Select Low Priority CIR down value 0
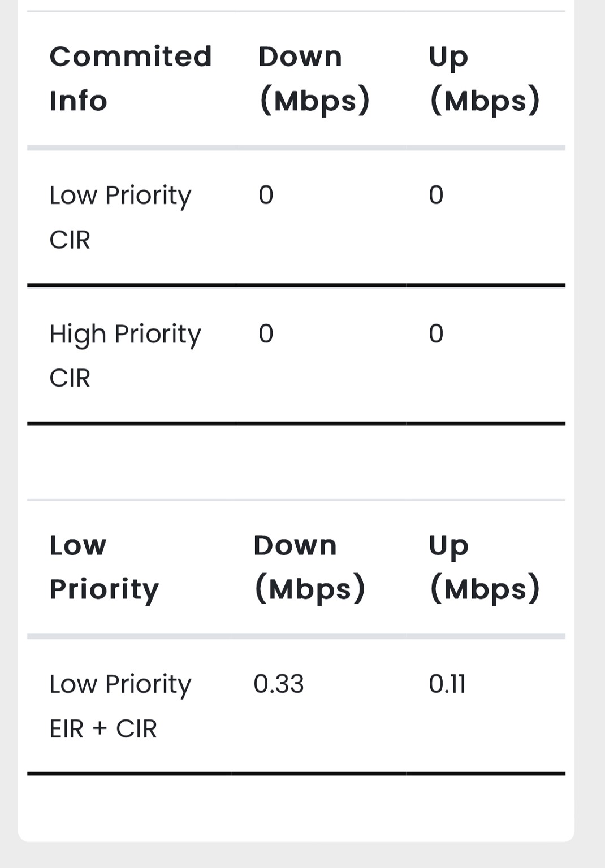 pos(266,195)
